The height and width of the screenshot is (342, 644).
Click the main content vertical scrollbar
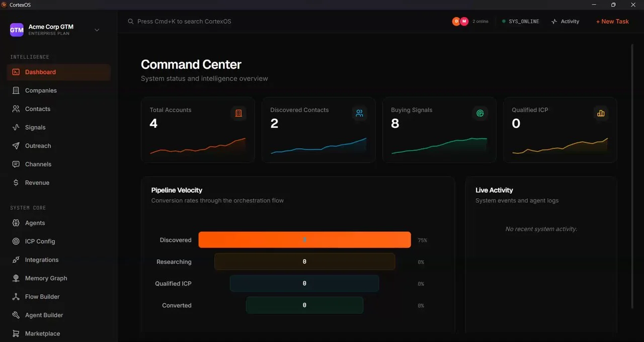pos(632,176)
